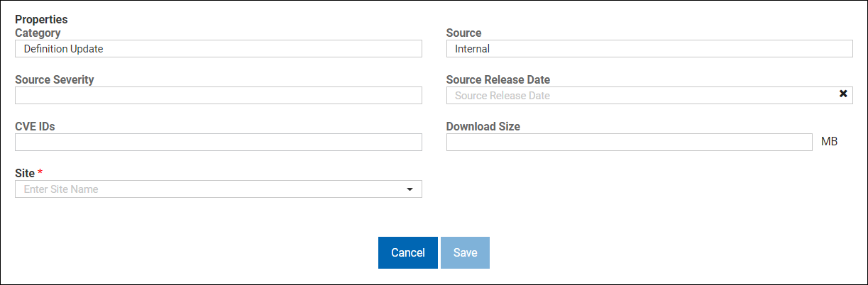This screenshot has height=285, width=868.
Task: Click the Download Size input field
Action: [628, 142]
